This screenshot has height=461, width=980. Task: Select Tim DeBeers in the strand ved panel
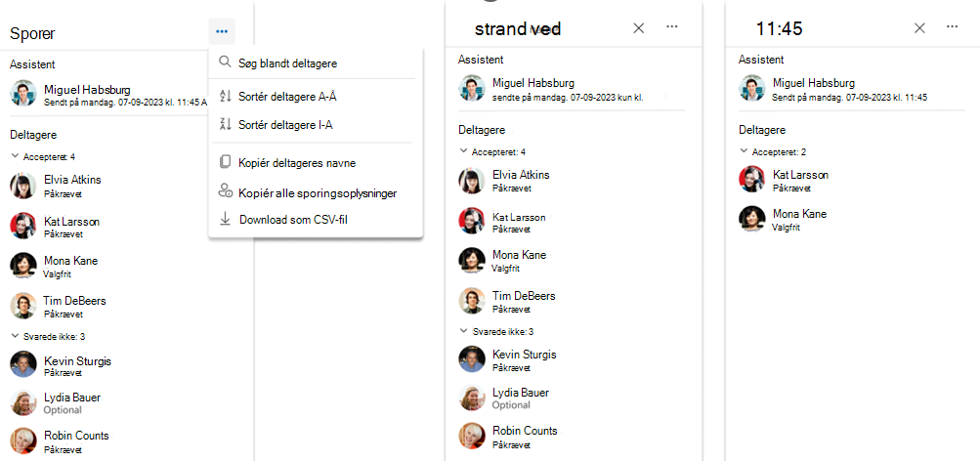pyautogui.click(x=522, y=301)
